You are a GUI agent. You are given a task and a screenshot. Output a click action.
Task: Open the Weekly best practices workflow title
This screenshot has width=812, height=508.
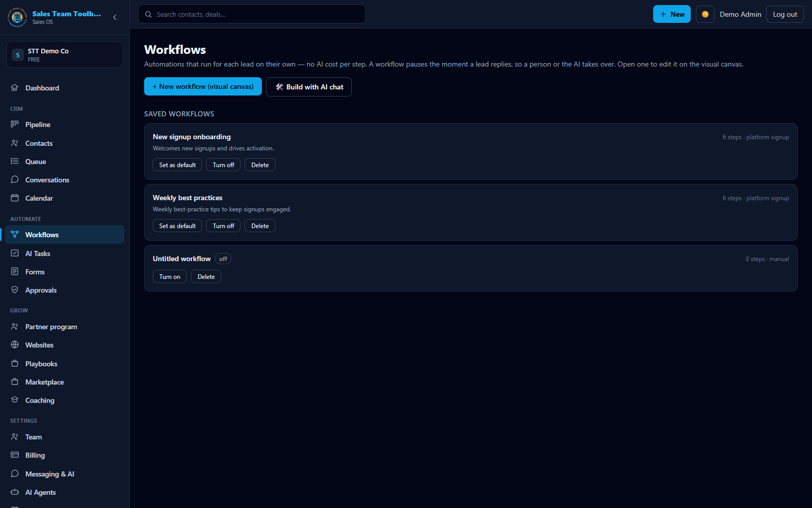pyautogui.click(x=187, y=198)
